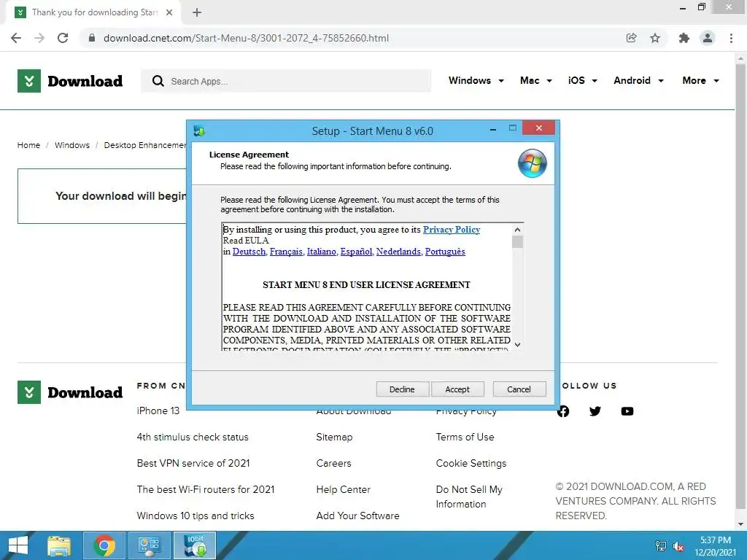Open 'Windows 10 tips and tricks' link

(196, 516)
